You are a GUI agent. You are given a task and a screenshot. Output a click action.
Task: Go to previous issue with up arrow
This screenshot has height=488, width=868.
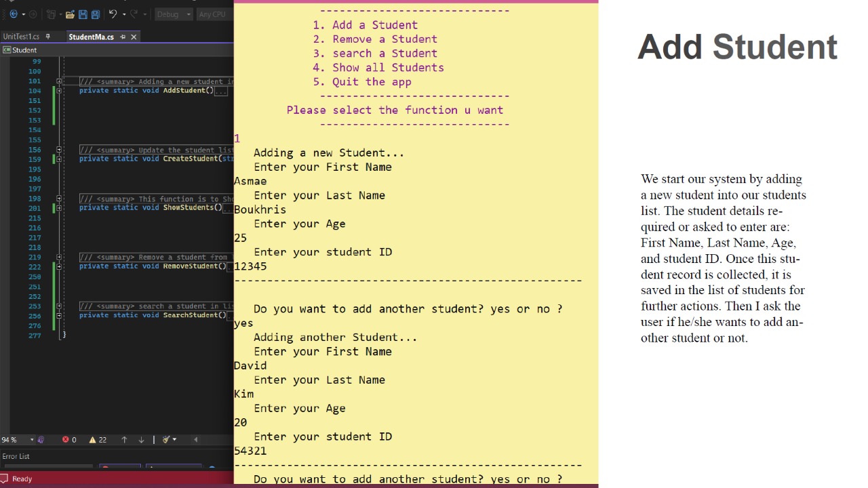click(124, 440)
